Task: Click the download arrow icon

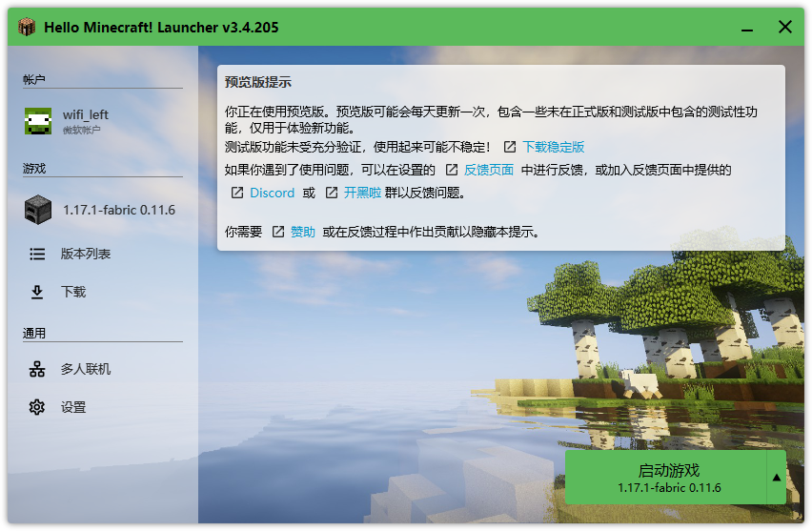Action: pyautogui.click(x=37, y=293)
